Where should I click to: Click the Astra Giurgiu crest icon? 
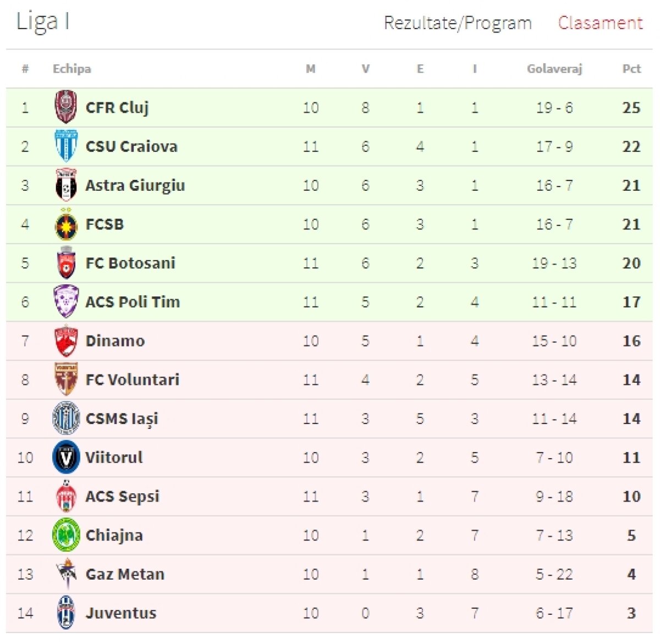(x=66, y=185)
